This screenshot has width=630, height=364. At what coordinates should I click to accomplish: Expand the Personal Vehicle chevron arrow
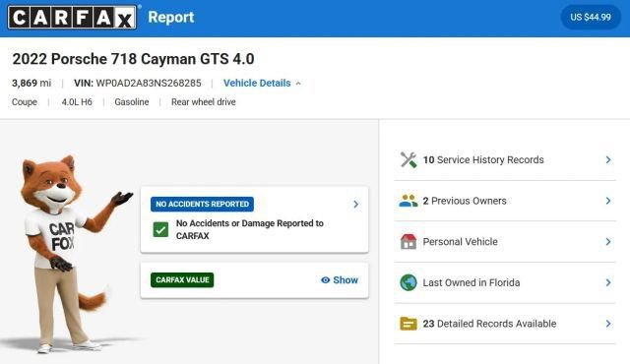click(x=608, y=242)
